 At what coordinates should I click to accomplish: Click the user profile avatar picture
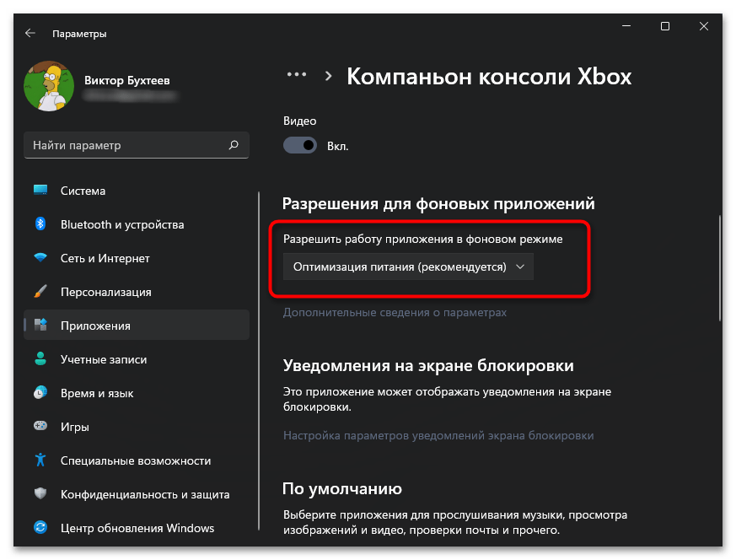pyautogui.click(x=49, y=87)
